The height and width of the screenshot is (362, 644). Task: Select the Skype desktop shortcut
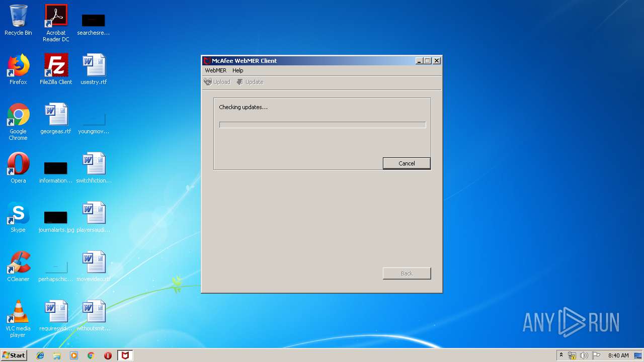[x=18, y=217]
